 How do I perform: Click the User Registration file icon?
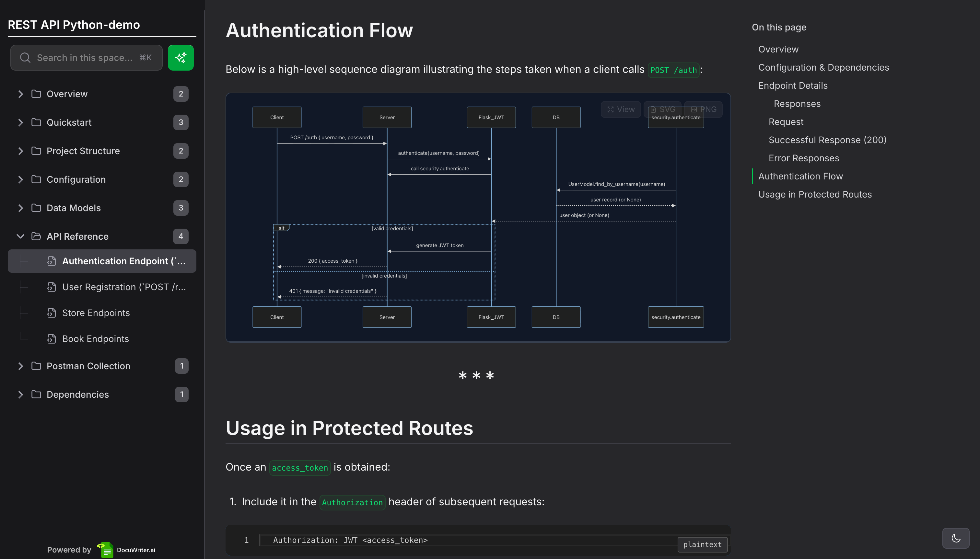pos(52,287)
